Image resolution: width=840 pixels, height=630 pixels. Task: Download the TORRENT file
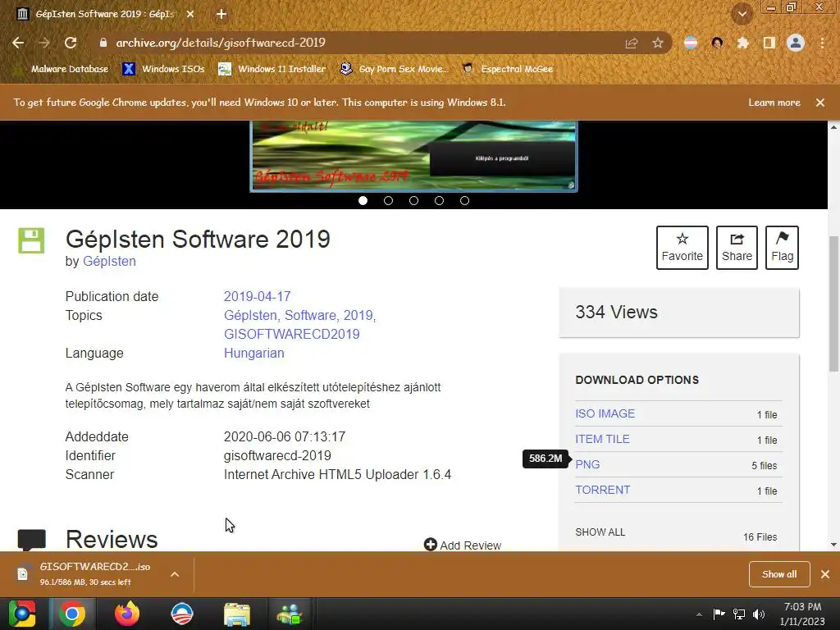[x=602, y=490]
